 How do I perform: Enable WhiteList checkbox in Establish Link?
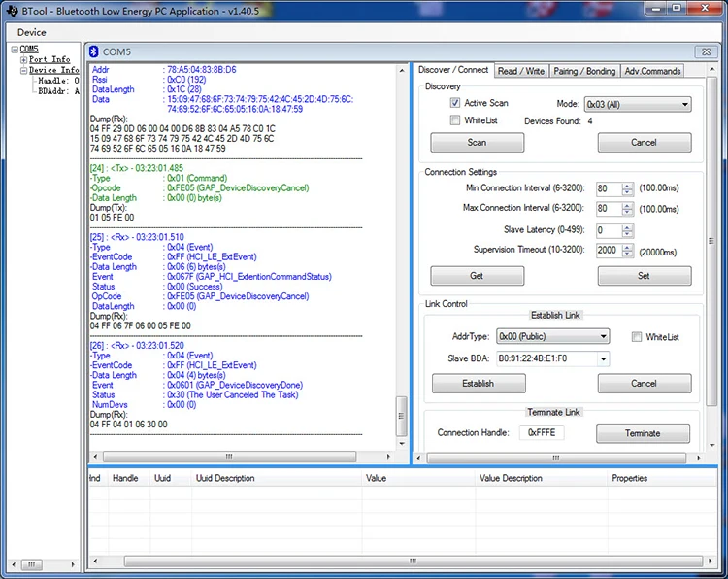637,337
